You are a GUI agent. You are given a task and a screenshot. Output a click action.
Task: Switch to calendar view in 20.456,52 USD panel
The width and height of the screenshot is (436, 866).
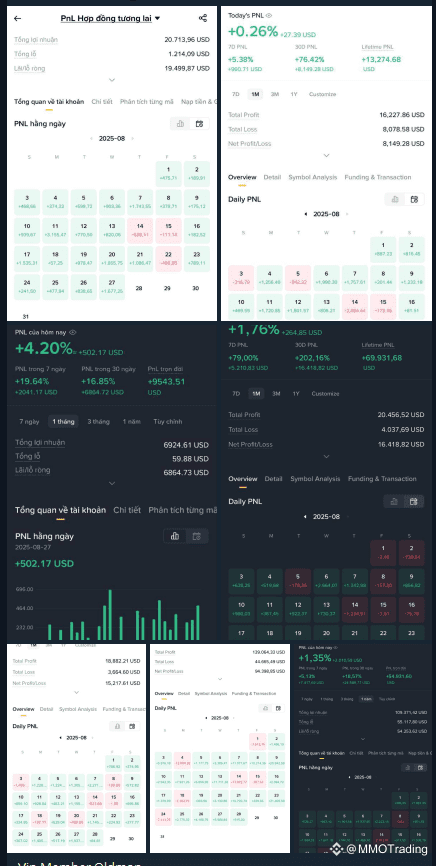414,501
